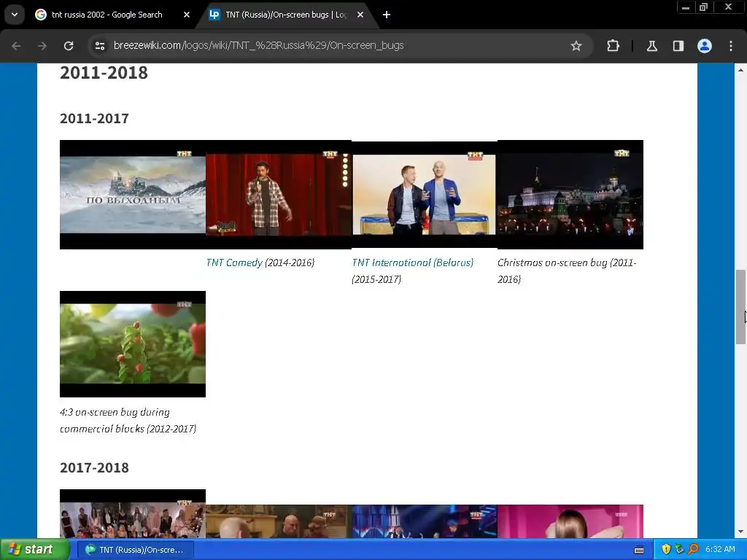Select the 2017-2018 subheading

[x=94, y=467]
